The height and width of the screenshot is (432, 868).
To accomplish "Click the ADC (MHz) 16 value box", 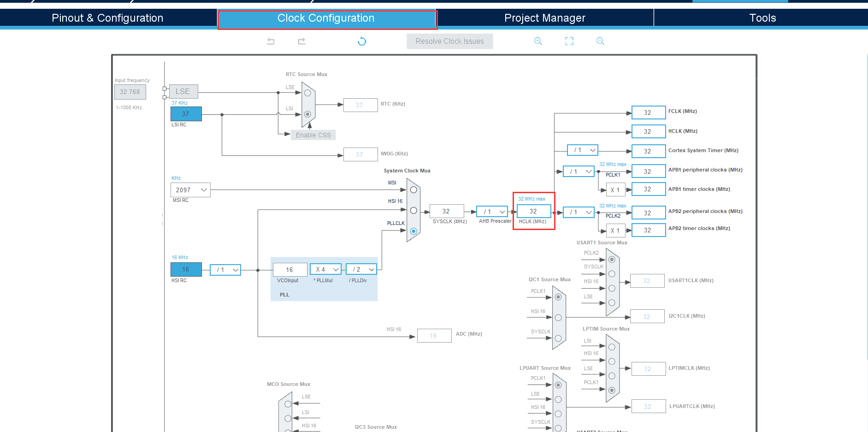I will click(x=434, y=336).
